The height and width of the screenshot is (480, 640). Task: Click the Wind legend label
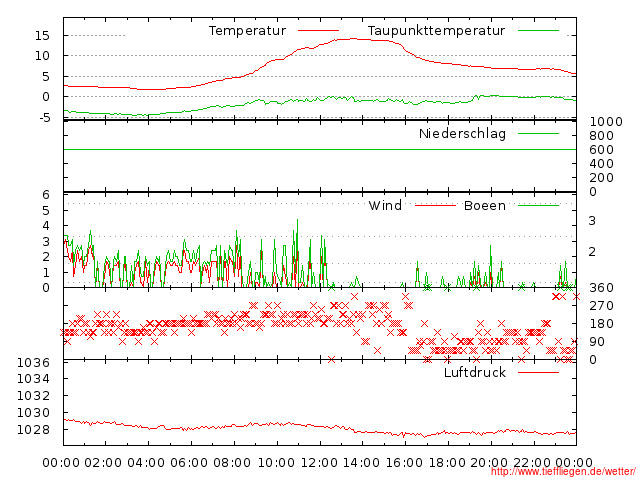pos(385,206)
